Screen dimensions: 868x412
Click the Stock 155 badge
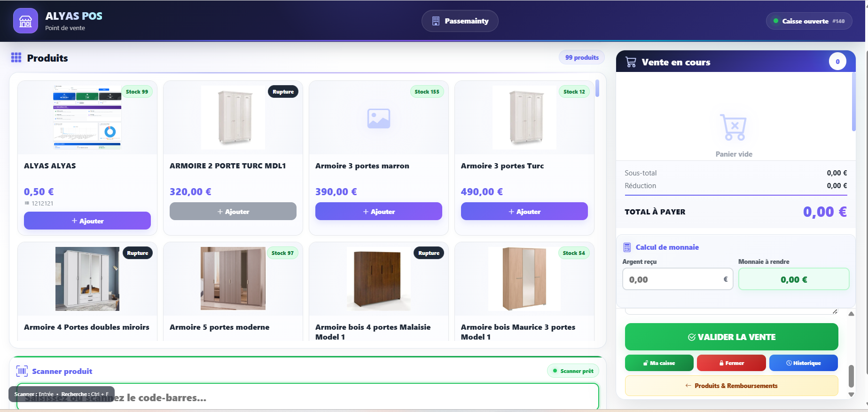click(x=427, y=92)
